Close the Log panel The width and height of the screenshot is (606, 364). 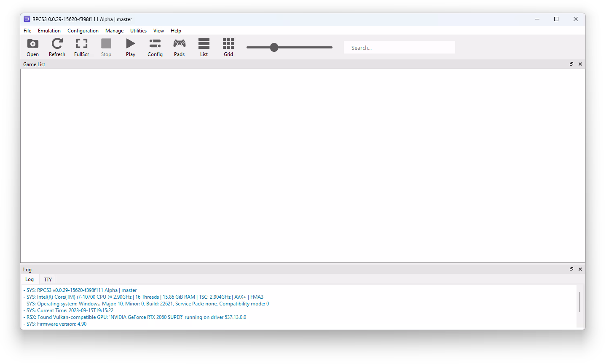click(580, 269)
